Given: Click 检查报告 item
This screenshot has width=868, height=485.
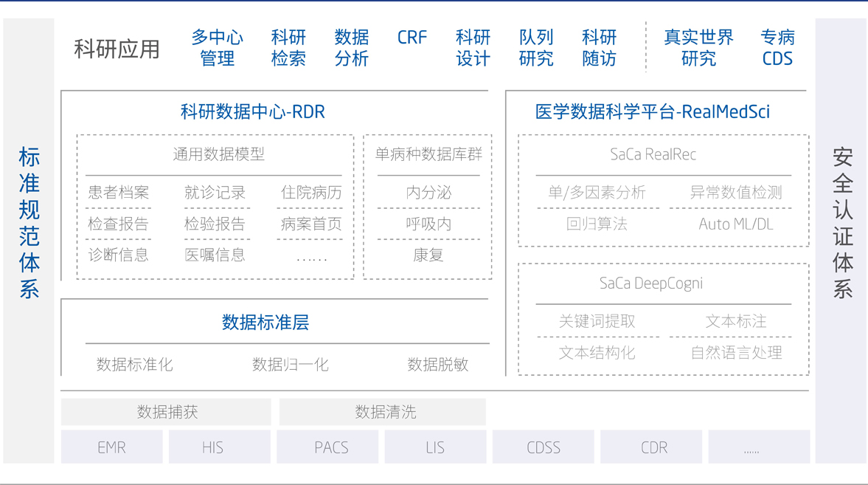Looking at the screenshot, I should 119,224.
